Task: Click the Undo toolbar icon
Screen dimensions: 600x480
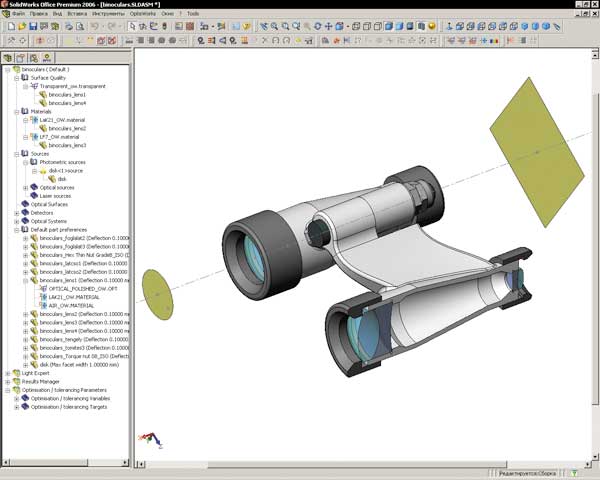Action: click(93, 26)
